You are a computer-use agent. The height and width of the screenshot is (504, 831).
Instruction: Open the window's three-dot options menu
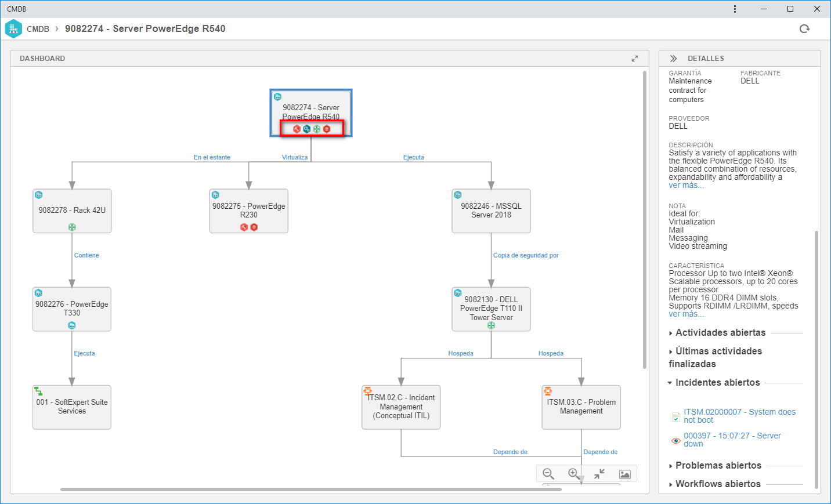(735, 9)
